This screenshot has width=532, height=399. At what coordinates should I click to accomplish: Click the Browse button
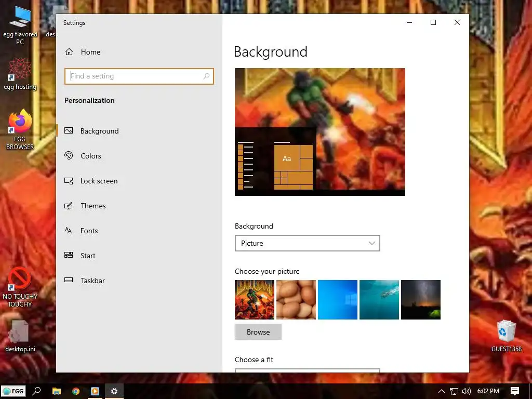pyautogui.click(x=258, y=332)
